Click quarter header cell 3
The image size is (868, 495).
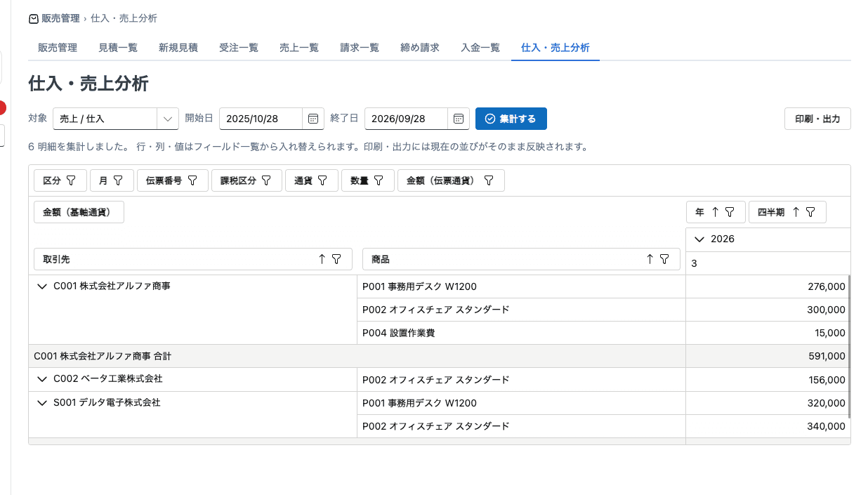tap(768, 263)
